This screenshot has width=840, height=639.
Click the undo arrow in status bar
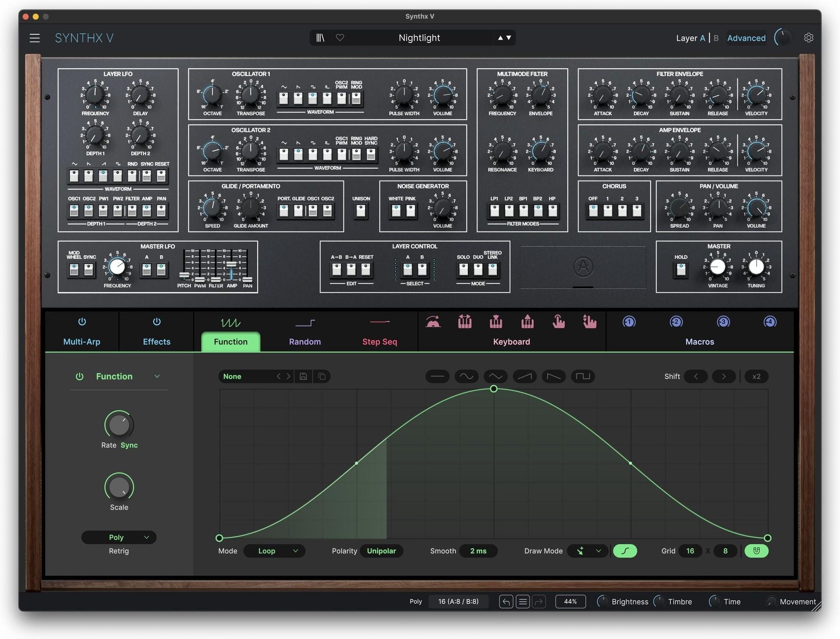click(506, 602)
